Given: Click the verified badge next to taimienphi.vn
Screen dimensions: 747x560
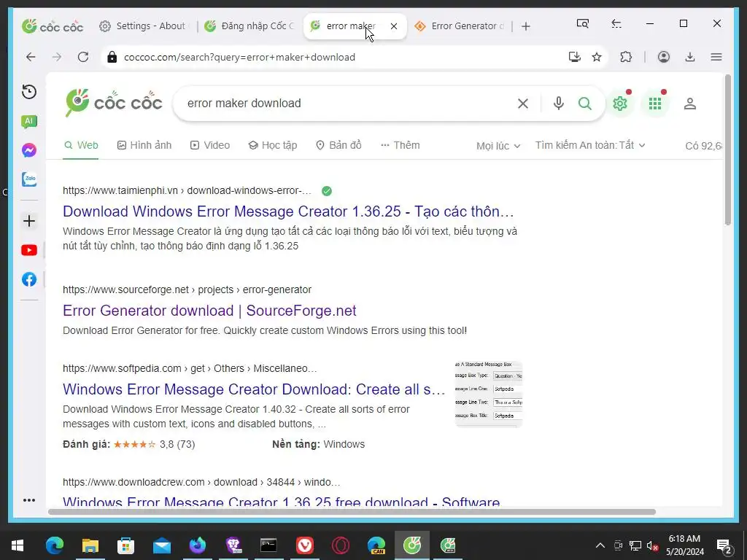Looking at the screenshot, I should pyautogui.click(x=327, y=191).
